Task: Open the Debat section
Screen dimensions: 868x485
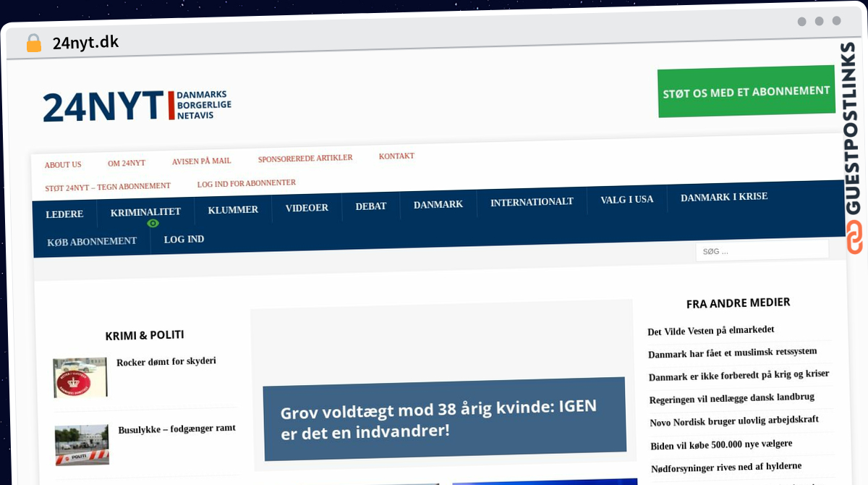Action: click(371, 206)
